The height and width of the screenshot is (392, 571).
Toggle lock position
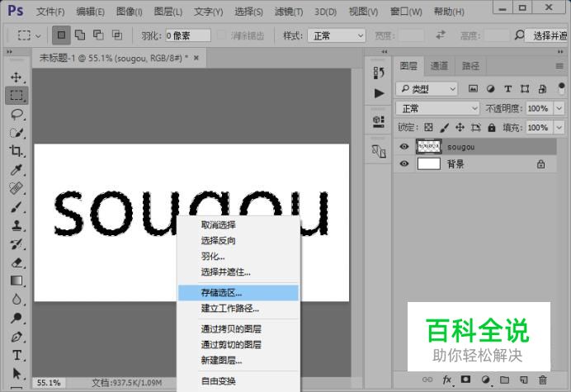pyautogui.click(x=460, y=128)
